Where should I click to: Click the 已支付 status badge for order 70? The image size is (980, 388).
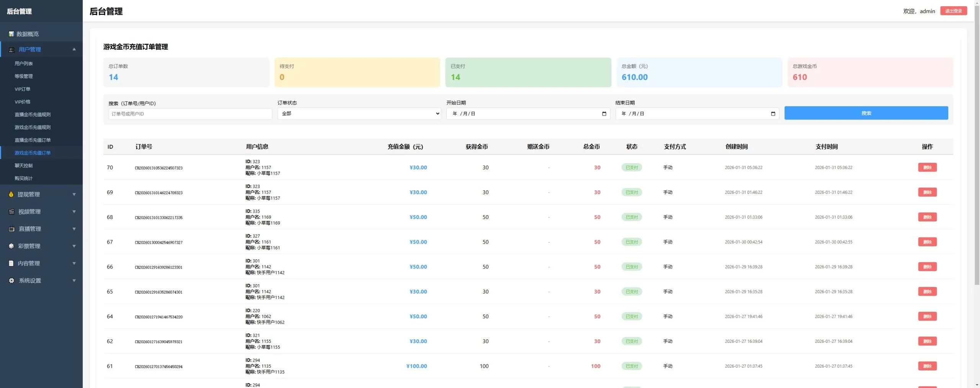click(x=632, y=167)
